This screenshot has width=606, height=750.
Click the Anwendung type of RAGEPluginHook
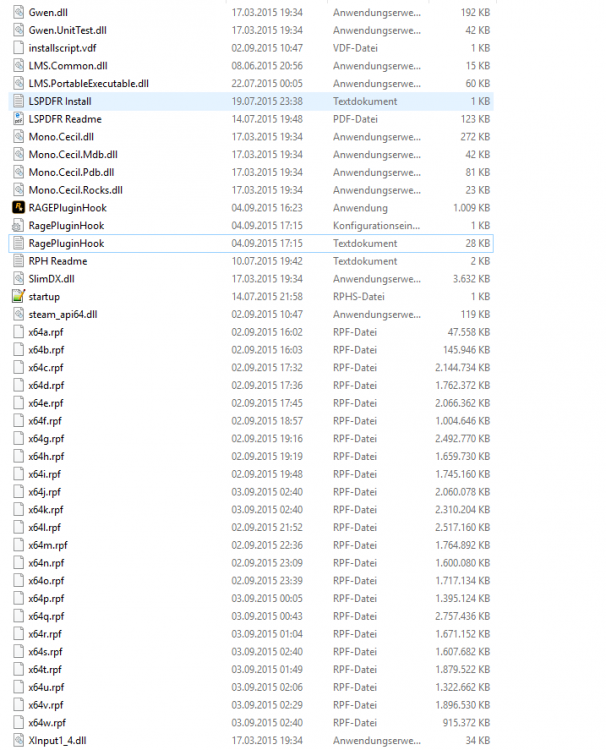tap(360, 208)
